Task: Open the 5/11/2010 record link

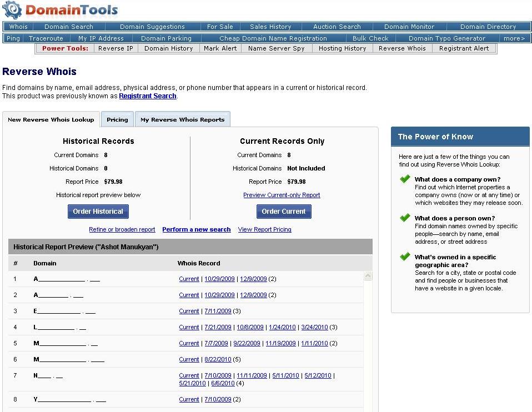Action: point(285,376)
